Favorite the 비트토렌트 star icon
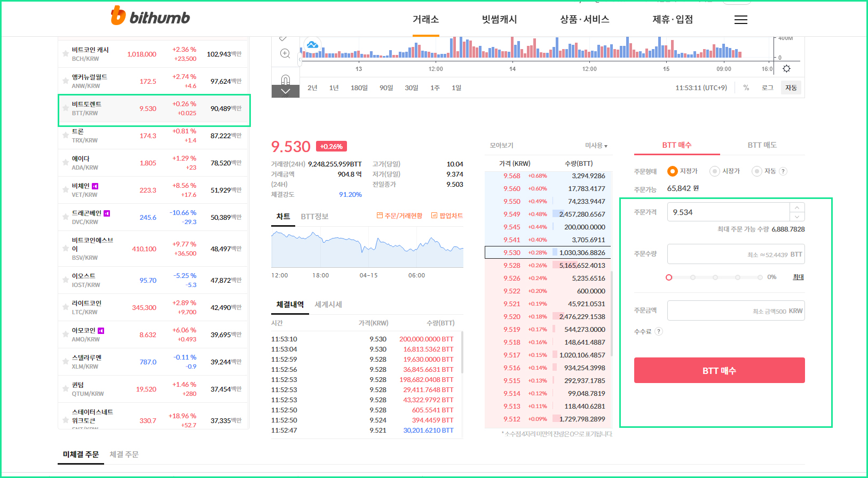The width and height of the screenshot is (868, 478). [x=65, y=108]
